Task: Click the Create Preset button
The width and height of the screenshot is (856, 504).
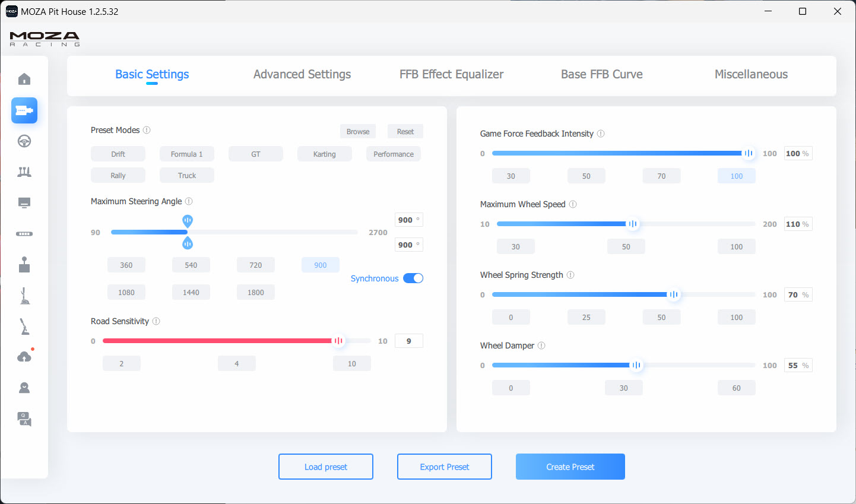Action: coord(570,467)
